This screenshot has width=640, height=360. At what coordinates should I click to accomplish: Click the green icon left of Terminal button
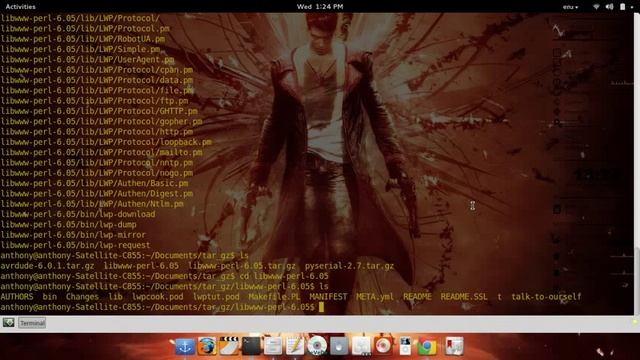coord(9,323)
